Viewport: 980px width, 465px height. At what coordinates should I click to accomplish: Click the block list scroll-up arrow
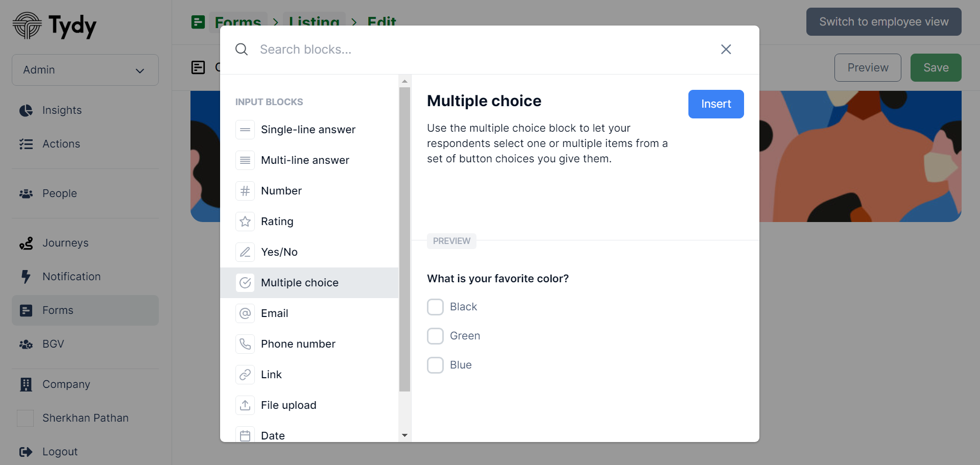click(405, 81)
